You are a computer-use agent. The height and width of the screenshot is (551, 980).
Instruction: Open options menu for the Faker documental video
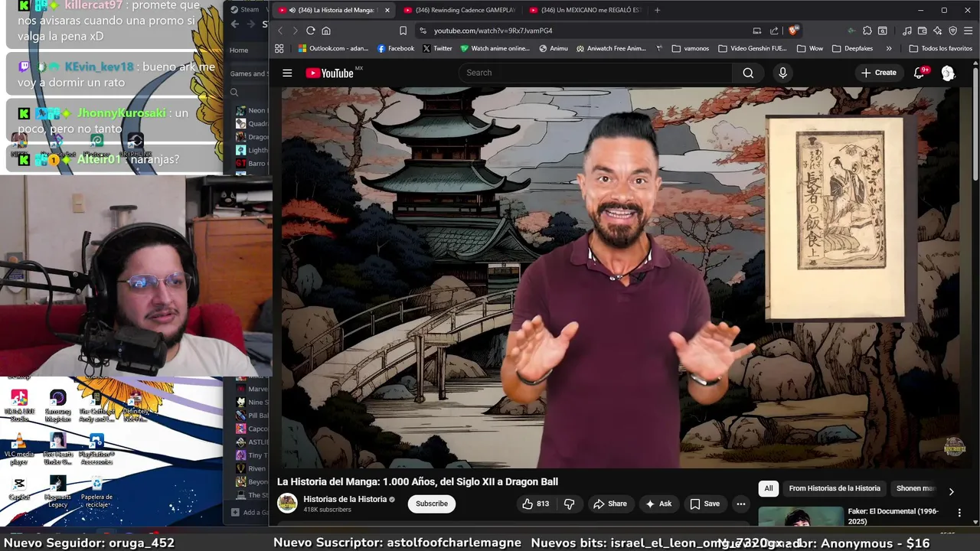click(959, 512)
